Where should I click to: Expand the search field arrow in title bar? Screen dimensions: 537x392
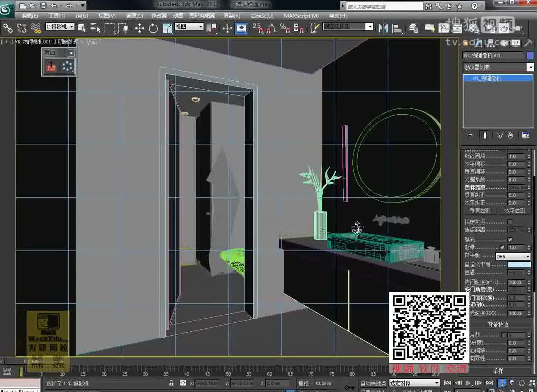click(x=343, y=6)
